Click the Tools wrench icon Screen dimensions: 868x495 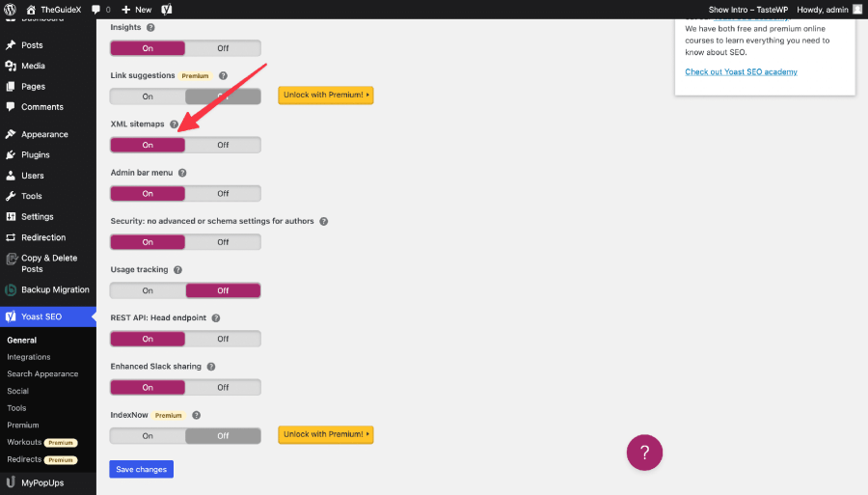coord(11,196)
